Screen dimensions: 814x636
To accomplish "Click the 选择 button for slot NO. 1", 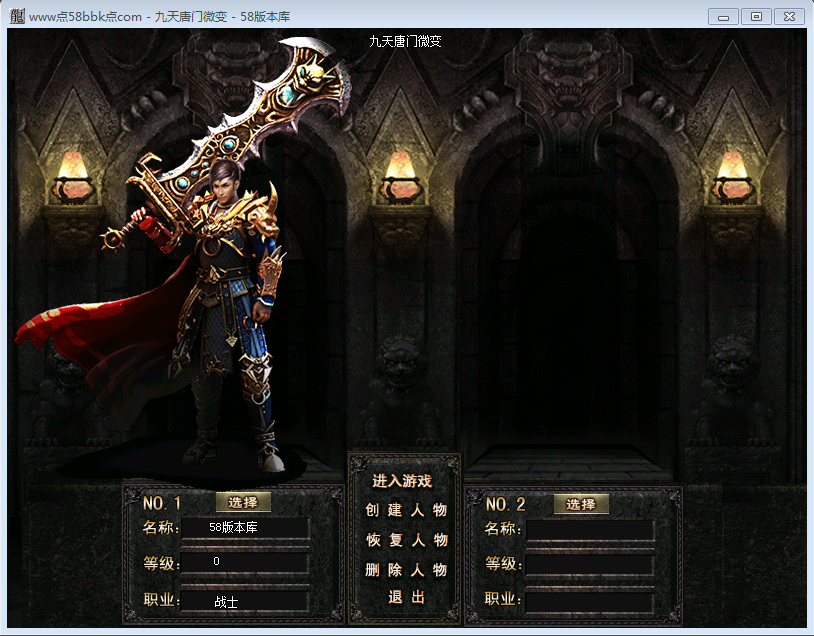I will pyautogui.click(x=243, y=502).
